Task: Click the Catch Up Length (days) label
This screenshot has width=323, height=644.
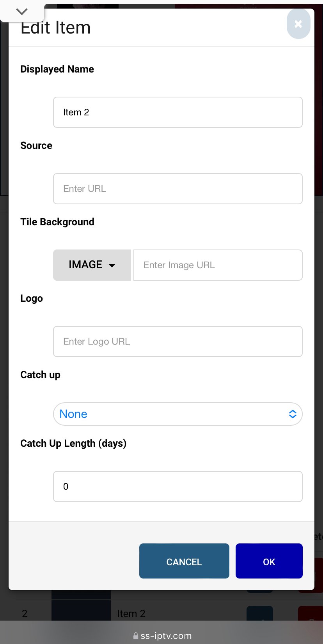Action: point(73,443)
